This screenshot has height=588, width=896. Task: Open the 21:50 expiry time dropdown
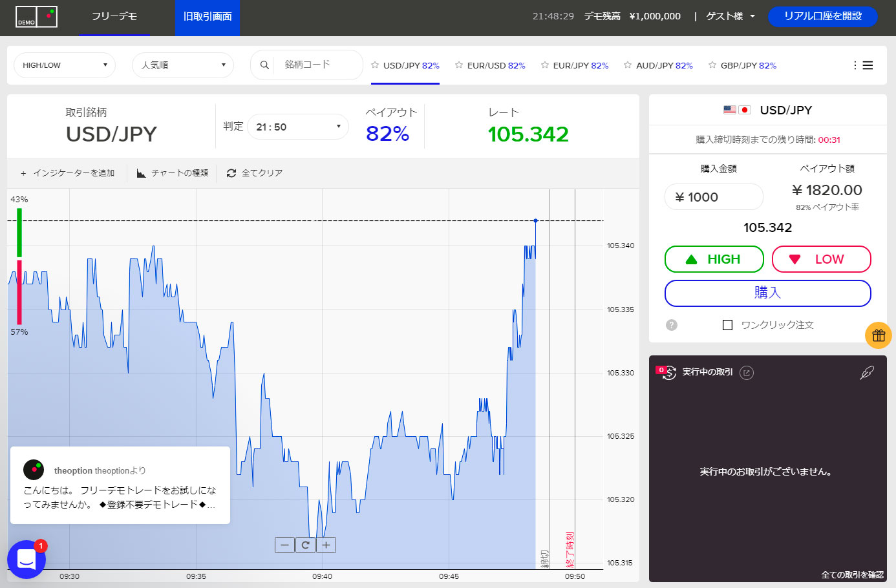(x=298, y=127)
